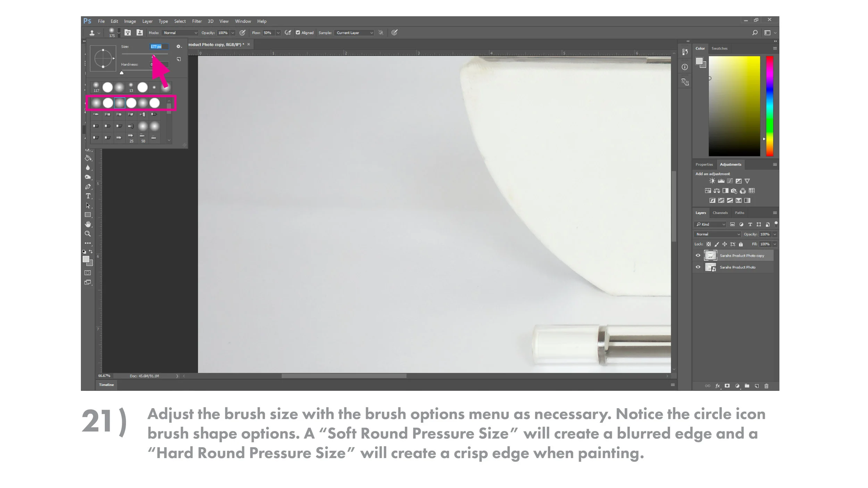The width and height of the screenshot is (868, 488).
Task: Hide the Sarahs Product Photo layer
Action: coord(698,267)
